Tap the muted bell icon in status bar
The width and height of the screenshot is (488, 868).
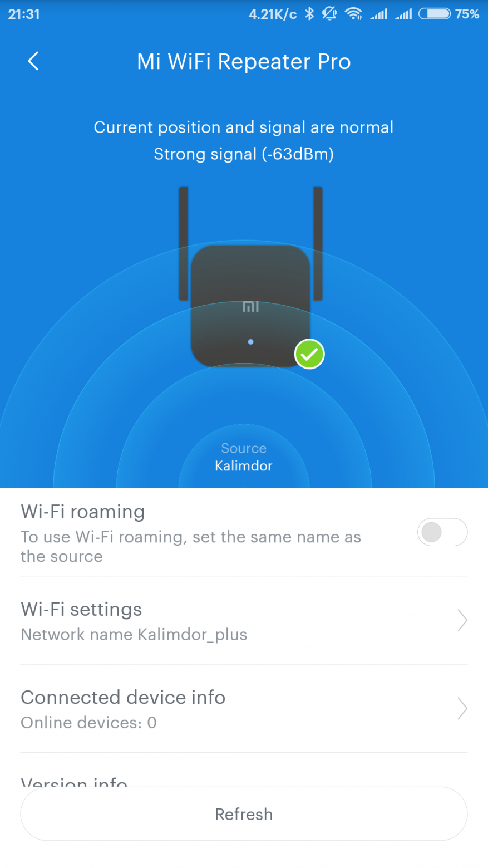pos(330,14)
